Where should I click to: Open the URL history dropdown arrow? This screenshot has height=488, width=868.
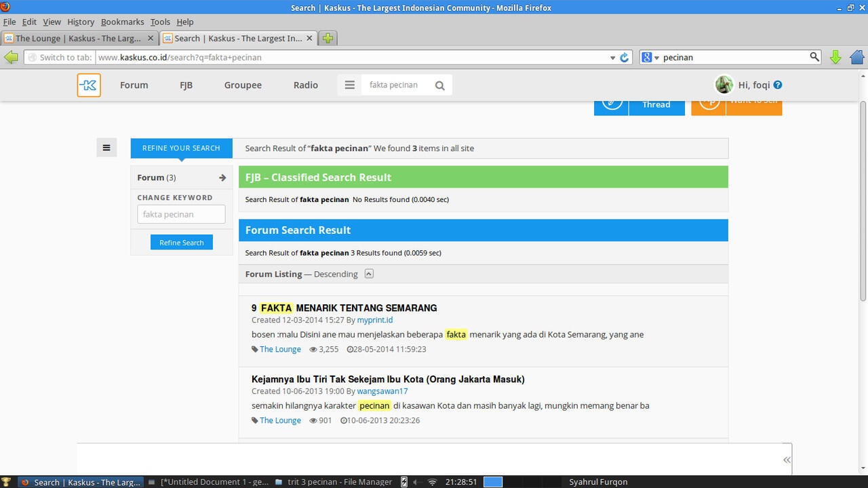[x=612, y=58]
